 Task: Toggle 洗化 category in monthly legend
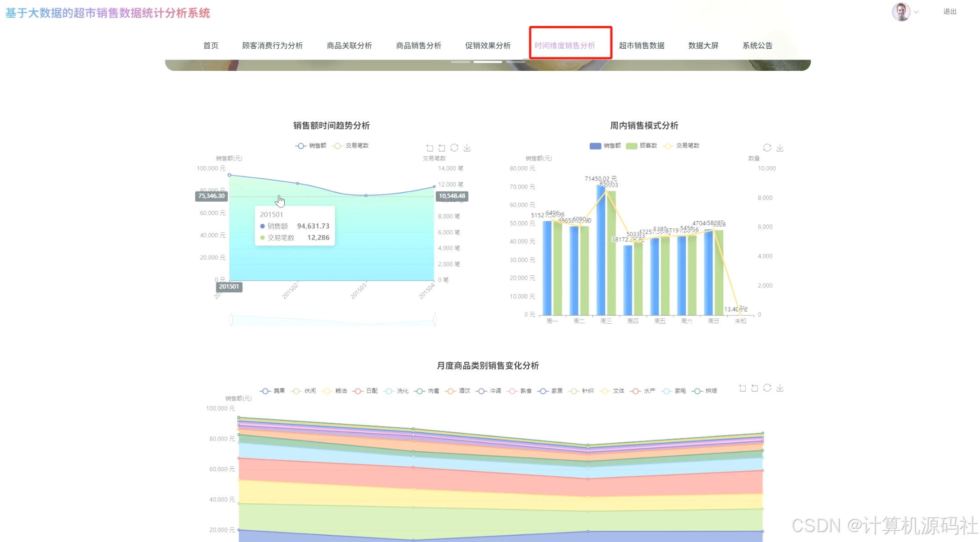pyautogui.click(x=396, y=391)
